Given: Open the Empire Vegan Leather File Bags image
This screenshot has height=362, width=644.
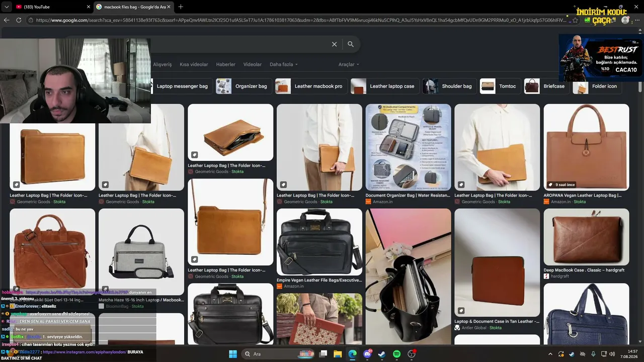Looking at the screenshot, I should click(x=319, y=242).
